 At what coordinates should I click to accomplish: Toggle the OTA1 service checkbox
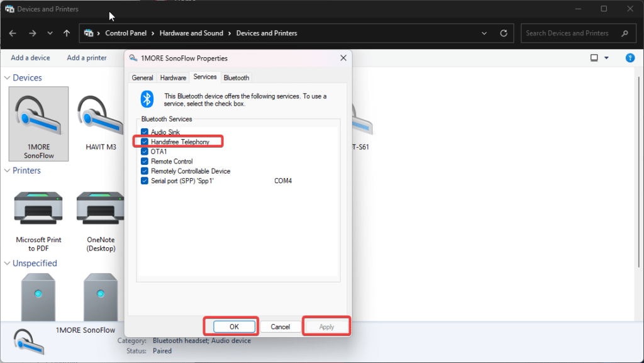(144, 152)
